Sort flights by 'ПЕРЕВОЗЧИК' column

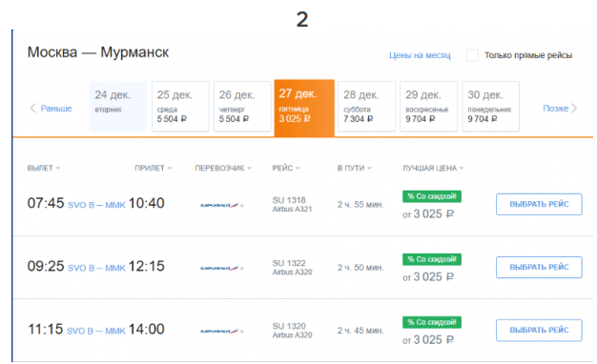tap(223, 168)
